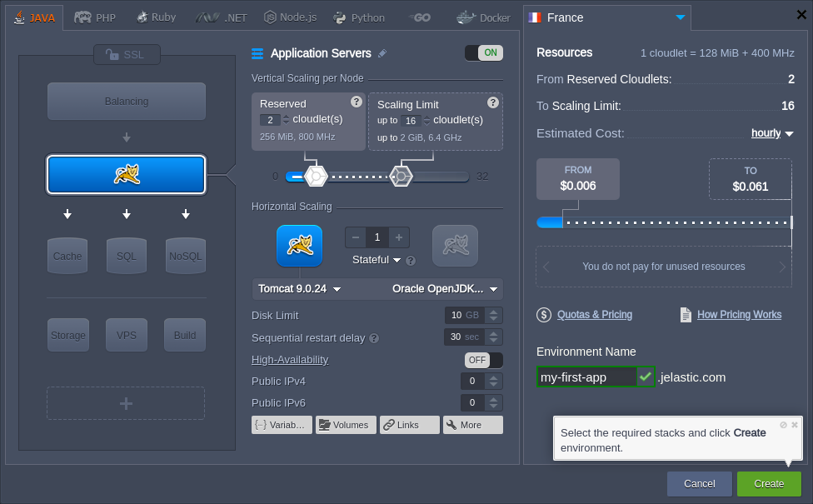Open the Quotas & Pricing link
This screenshot has width=813, height=504.
[x=594, y=315]
